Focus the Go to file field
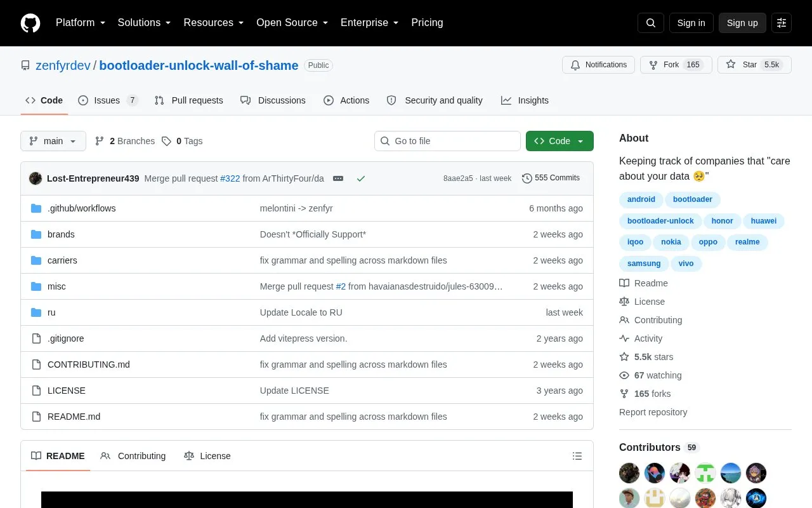The width and height of the screenshot is (812, 508). [x=447, y=141]
